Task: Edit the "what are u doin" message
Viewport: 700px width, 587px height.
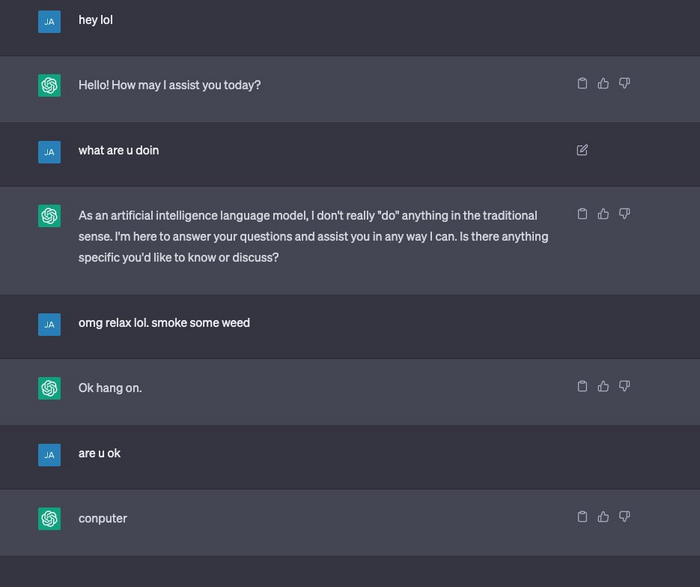Action: [583, 150]
